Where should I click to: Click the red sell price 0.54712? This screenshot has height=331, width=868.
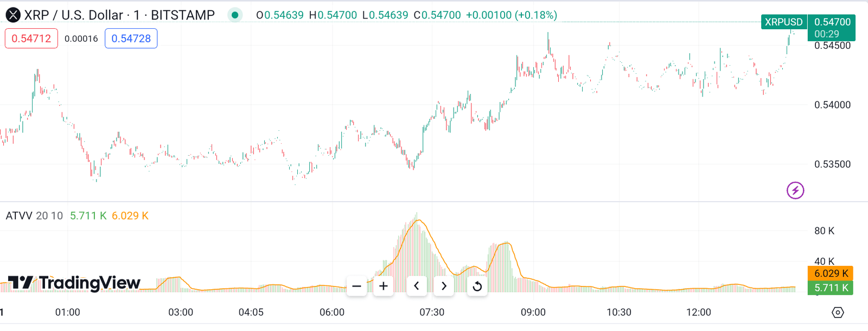coord(31,39)
